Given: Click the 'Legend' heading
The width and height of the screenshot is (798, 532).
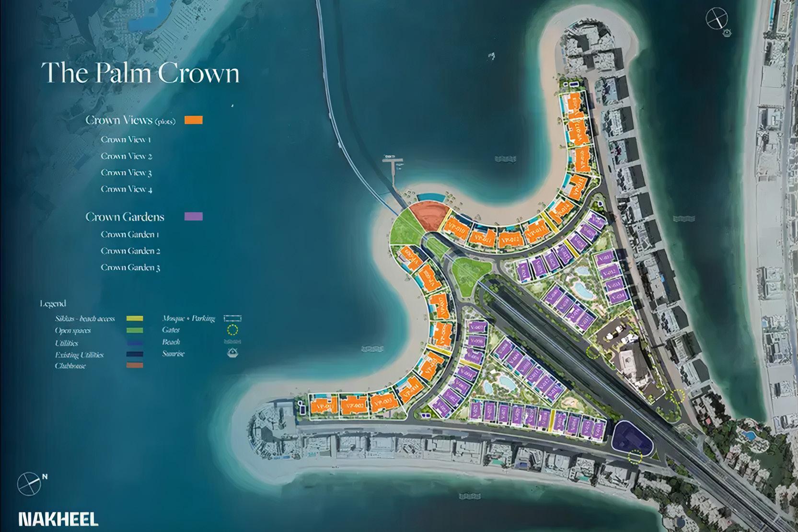Looking at the screenshot, I should pyautogui.click(x=53, y=303).
